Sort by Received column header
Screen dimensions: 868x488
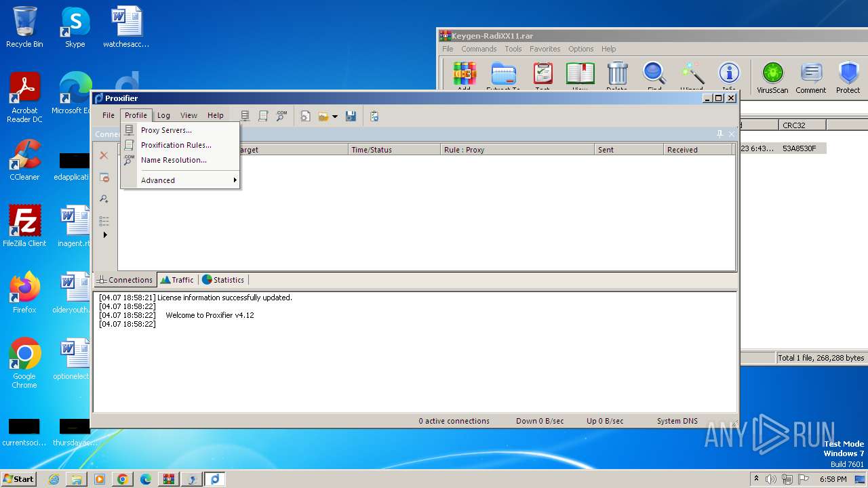click(698, 150)
